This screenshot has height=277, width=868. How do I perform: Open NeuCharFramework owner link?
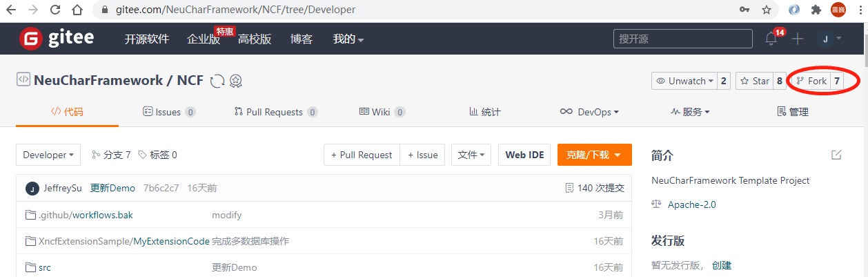pyautogui.click(x=98, y=80)
